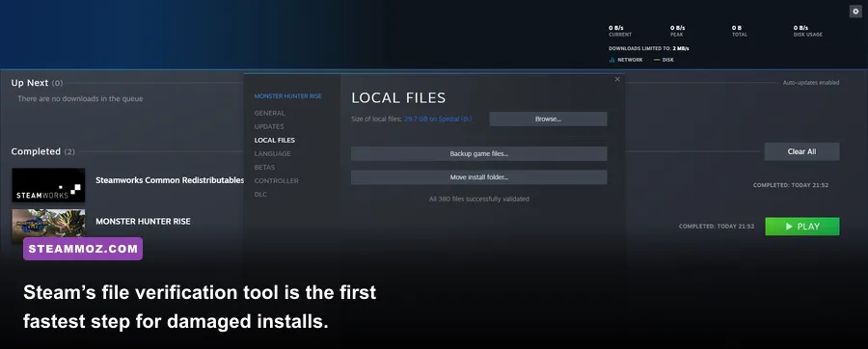Open the DLC properties tab
The image size is (868, 349).
pyautogui.click(x=260, y=194)
